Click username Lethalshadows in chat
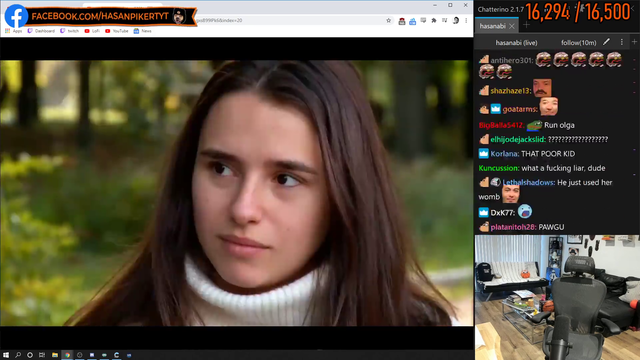 click(529, 182)
